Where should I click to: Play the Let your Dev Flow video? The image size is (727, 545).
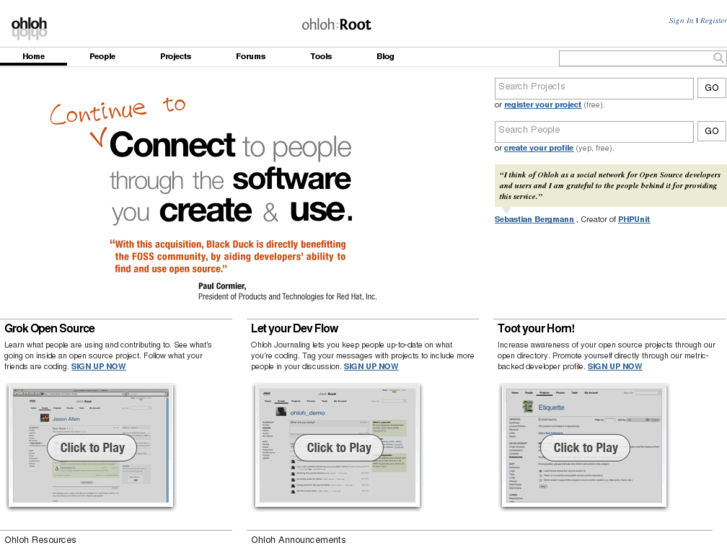tap(338, 448)
